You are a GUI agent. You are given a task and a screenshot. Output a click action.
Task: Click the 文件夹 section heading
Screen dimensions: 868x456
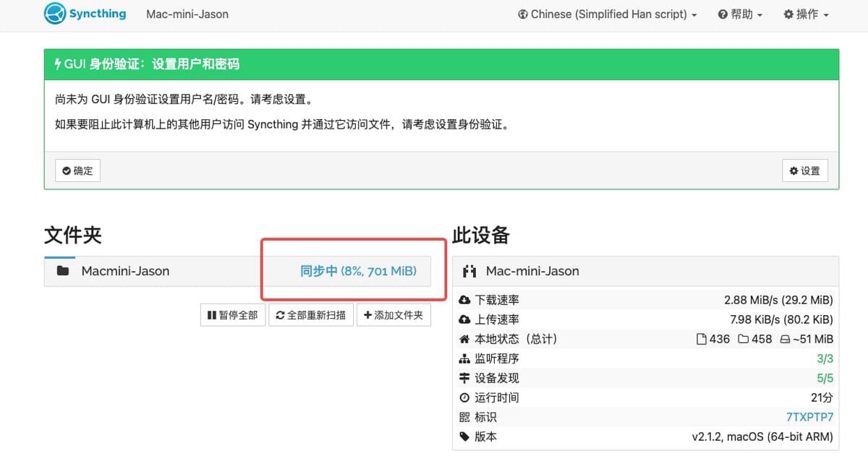click(x=73, y=235)
